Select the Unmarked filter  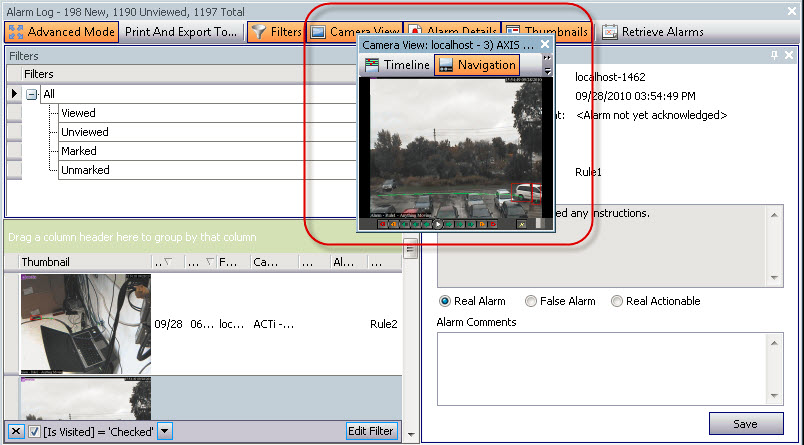[x=207, y=170]
